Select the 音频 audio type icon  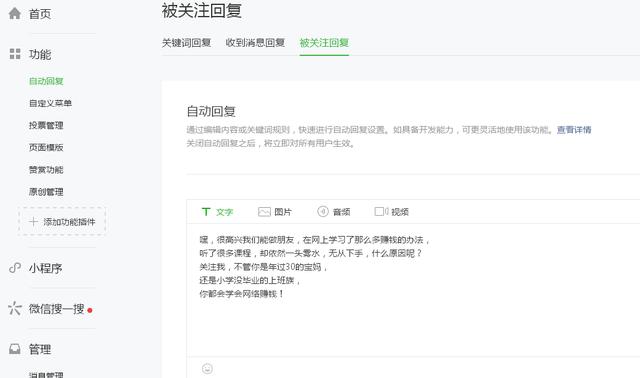point(323,211)
